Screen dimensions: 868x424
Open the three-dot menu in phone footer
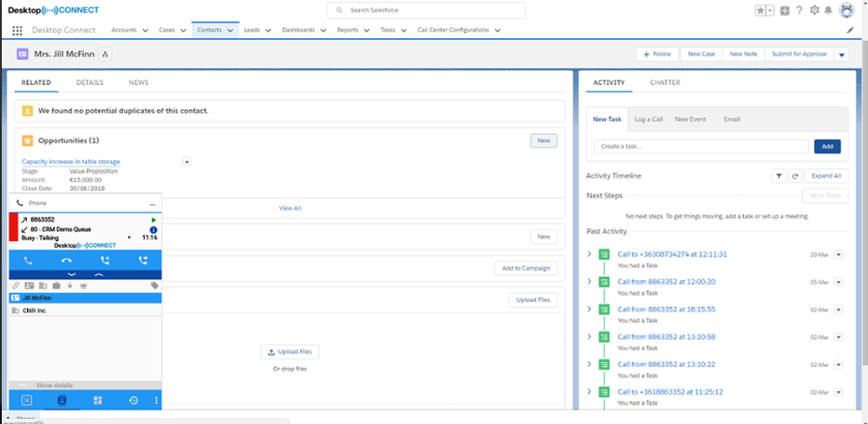point(156,401)
